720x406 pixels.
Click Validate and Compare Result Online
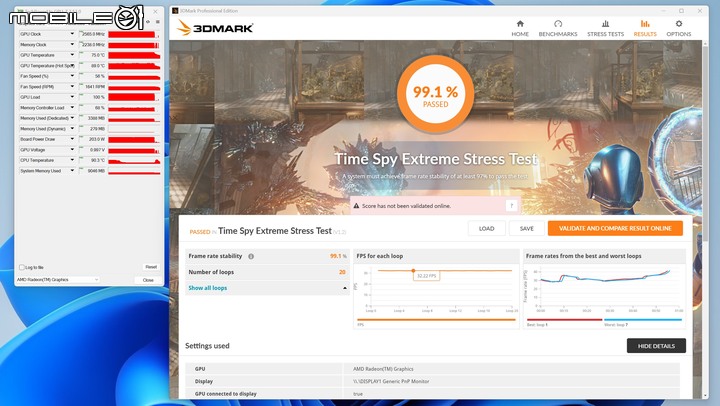tap(615, 228)
